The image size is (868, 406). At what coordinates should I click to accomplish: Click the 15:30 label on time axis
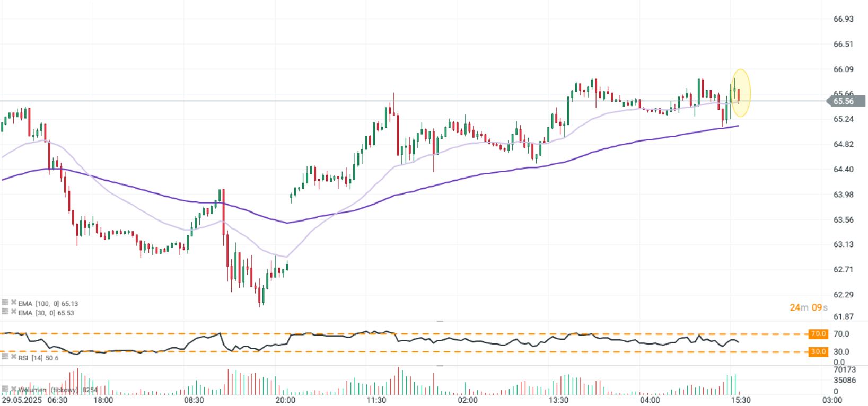[x=740, y=400]
